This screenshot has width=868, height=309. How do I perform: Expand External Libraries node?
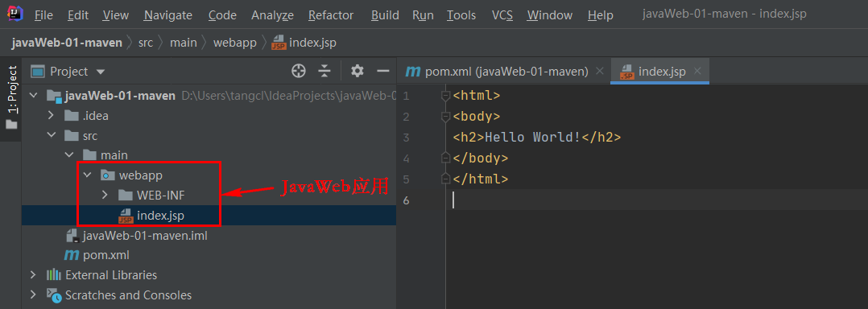pyautogui.click(x=34, y=274)
